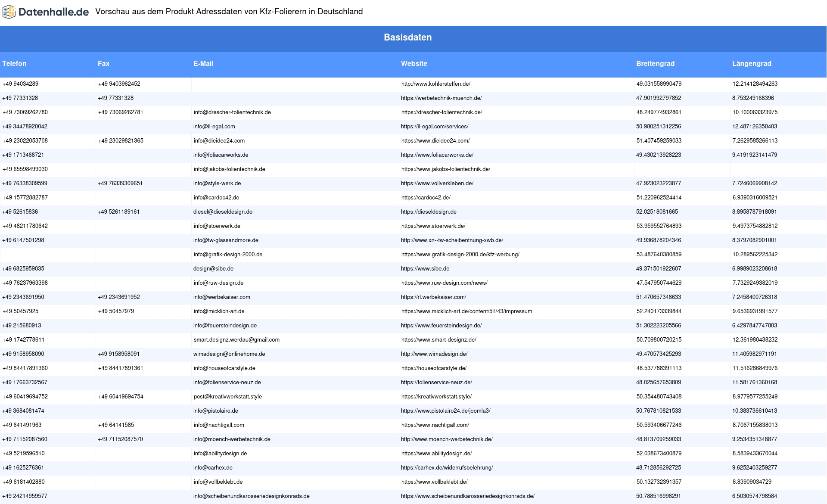This screenshot has height=504, width=827.
Task: Select longitude 12.214128494263
Action: [755, 84]
